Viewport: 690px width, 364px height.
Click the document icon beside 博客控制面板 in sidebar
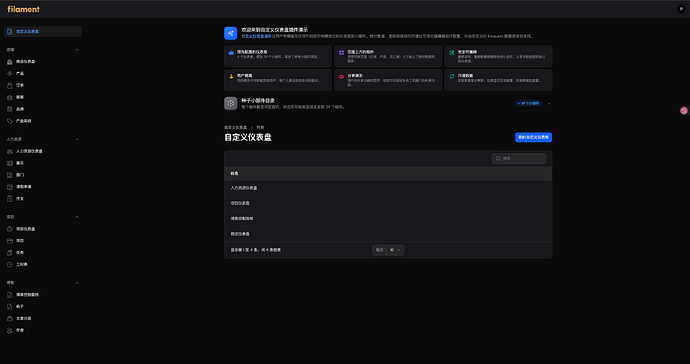click(x=10, y=295)
